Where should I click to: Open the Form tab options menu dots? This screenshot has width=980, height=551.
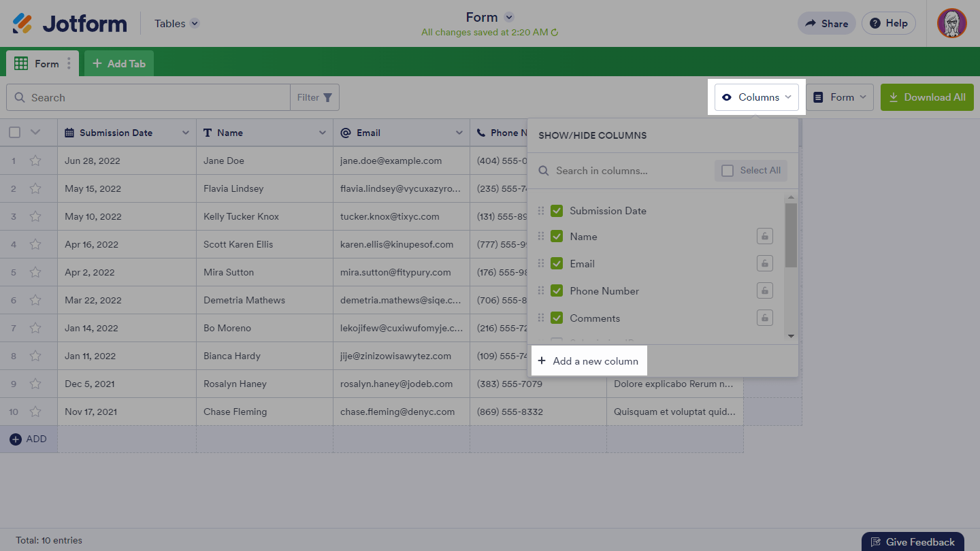[x=69, y=63]
